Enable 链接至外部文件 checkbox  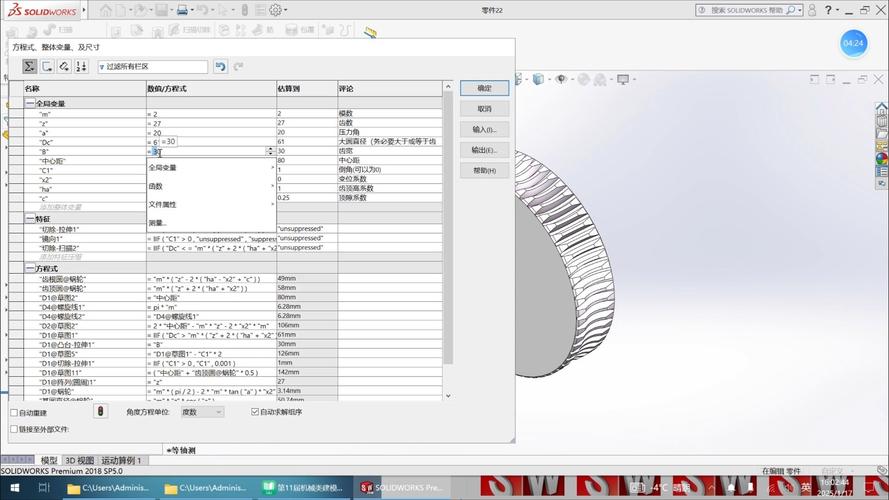14,429
